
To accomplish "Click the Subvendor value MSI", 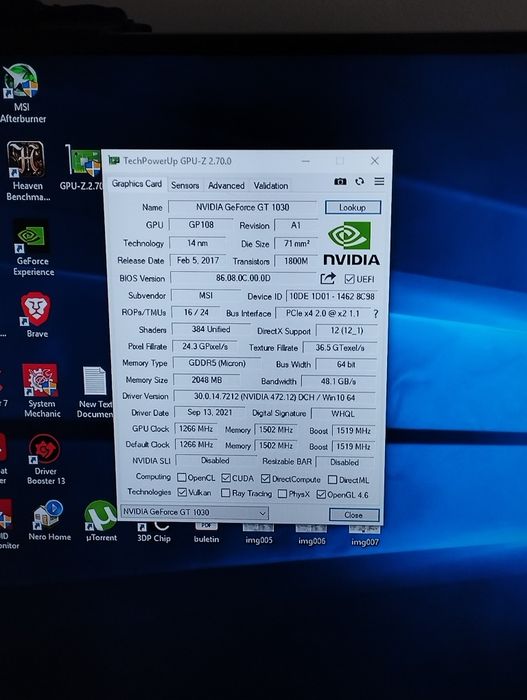I will click(206, 295).
